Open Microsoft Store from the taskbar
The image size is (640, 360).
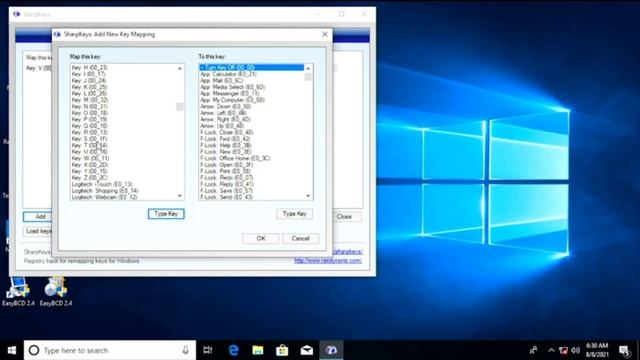282,350
